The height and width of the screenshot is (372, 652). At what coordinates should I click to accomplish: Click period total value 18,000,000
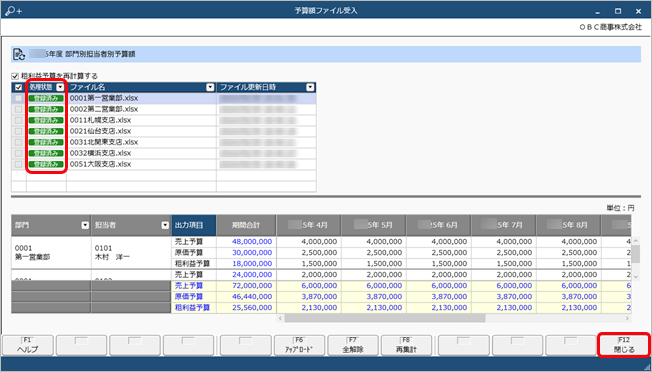252,264
